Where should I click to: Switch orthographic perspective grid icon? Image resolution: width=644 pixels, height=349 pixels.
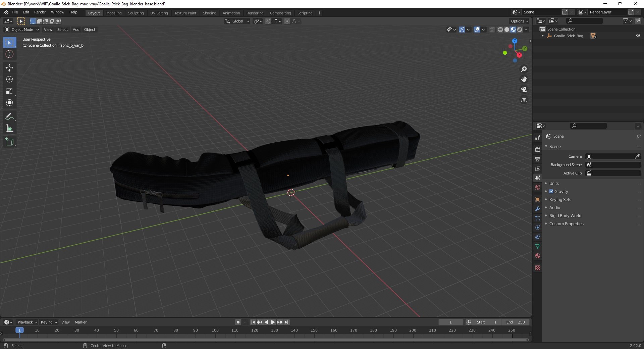[524, 100]
